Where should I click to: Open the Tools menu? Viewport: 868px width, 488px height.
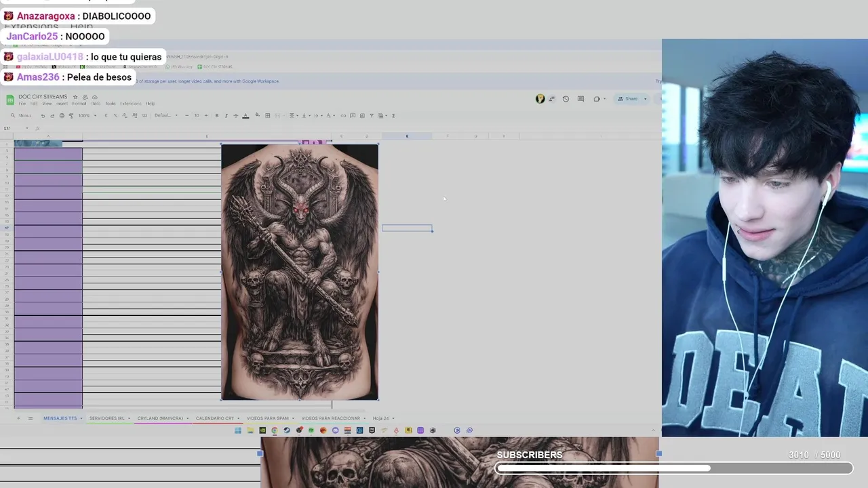(111, 104)
